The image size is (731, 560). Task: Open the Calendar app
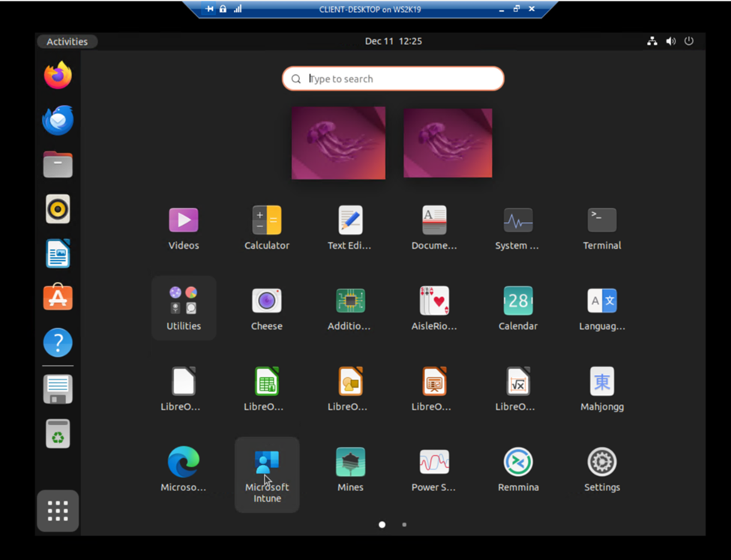click(x=518, y=308)
